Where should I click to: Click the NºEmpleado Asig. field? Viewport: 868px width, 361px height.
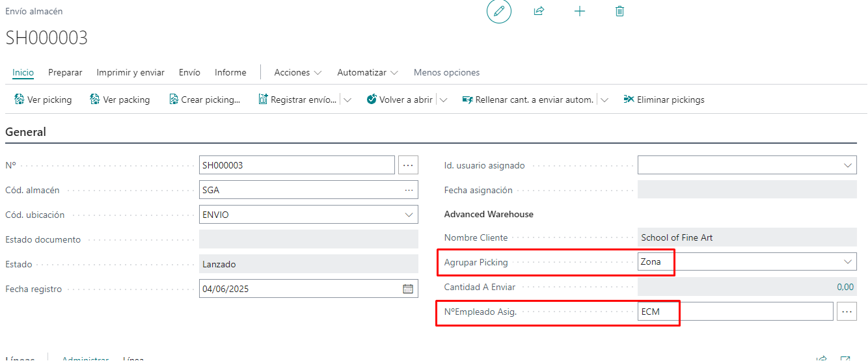pos(735,312)
